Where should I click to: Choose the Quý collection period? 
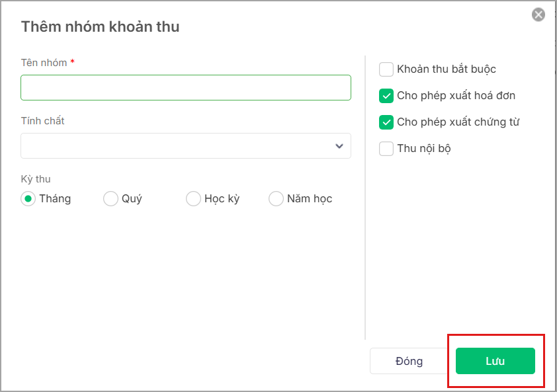(x=110, y=198)
